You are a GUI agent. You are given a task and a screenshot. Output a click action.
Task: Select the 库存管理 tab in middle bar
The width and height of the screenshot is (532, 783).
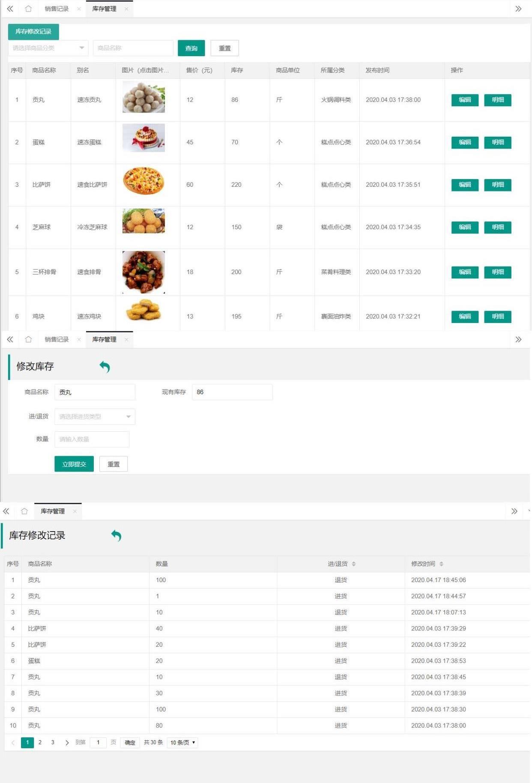pyautogui.click(x=105, y=339)
